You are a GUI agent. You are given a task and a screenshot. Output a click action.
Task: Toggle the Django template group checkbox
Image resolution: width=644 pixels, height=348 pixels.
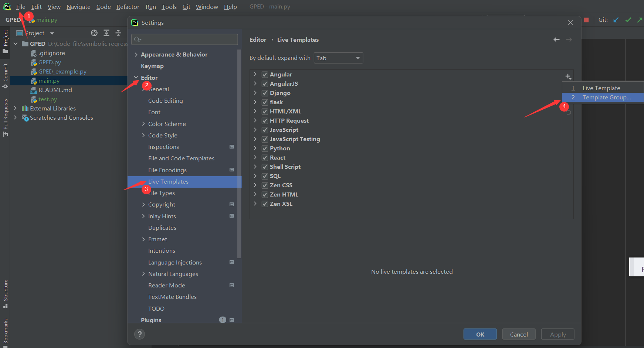265,93
